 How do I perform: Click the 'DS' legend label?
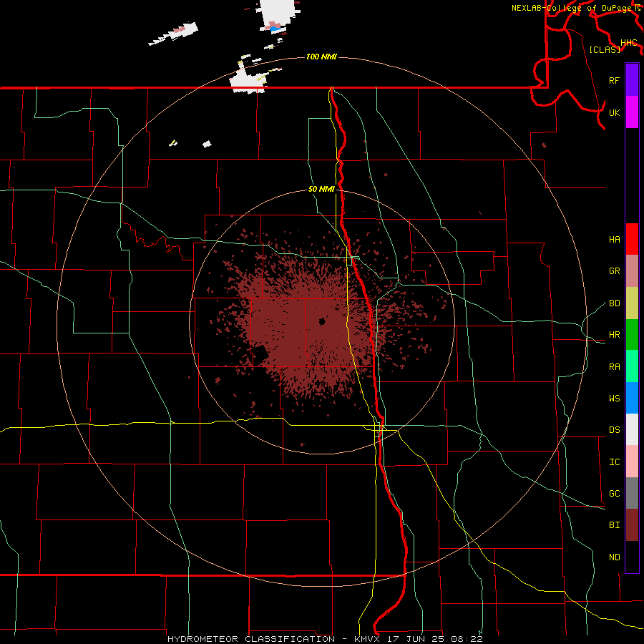(614, 430)
